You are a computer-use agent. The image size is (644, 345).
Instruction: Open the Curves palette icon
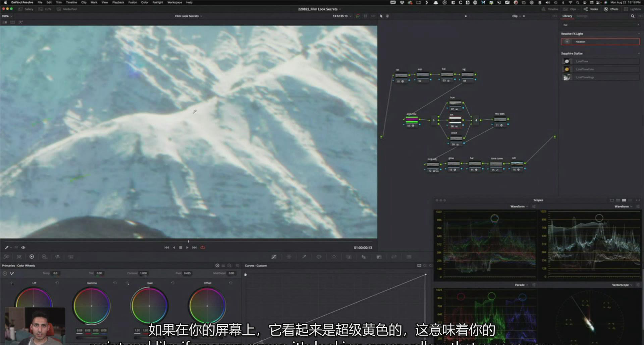coord(274,257)
